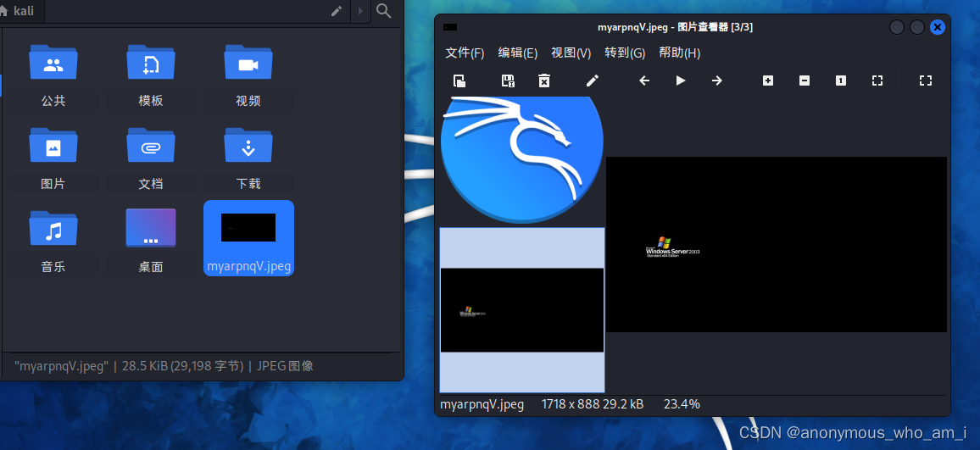Click the file manager status bar file info
Screen dimensions: 980x450
coord(164,366)
